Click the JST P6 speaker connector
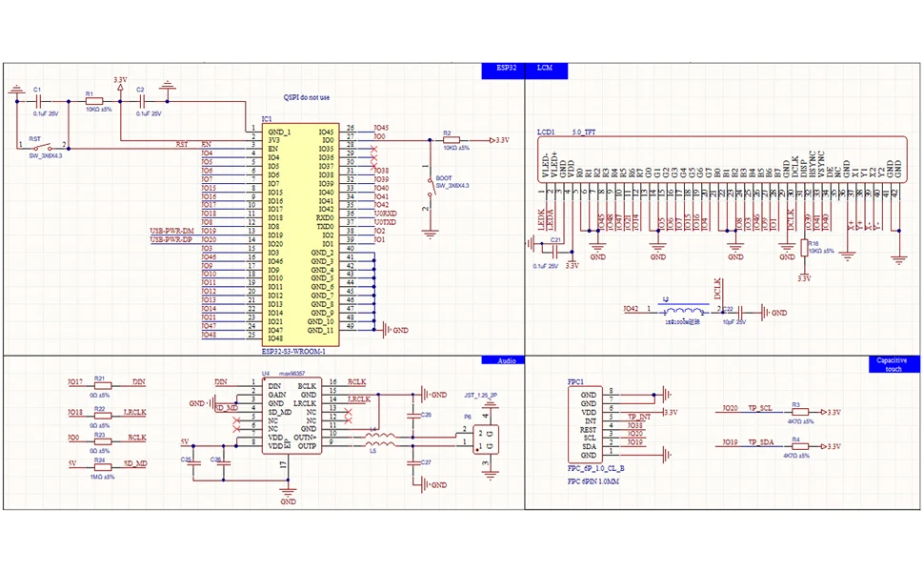The height and width of the screenshot is (572, 924). tap(486, 439)
